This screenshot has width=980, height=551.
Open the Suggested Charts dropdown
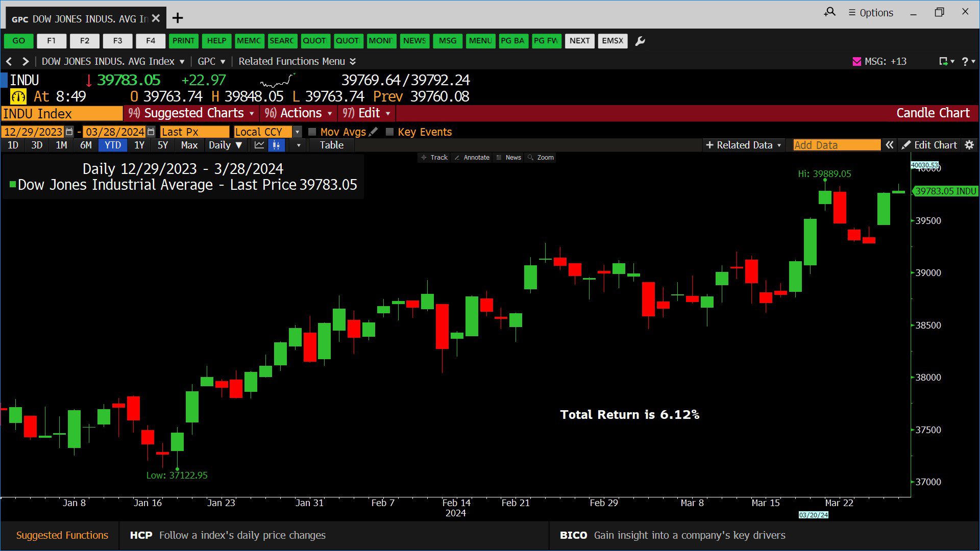click(191, 113)
